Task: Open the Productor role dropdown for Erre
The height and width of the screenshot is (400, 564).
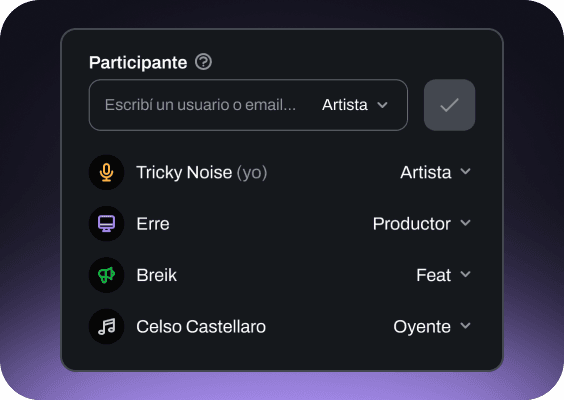Action: [422, 224]
